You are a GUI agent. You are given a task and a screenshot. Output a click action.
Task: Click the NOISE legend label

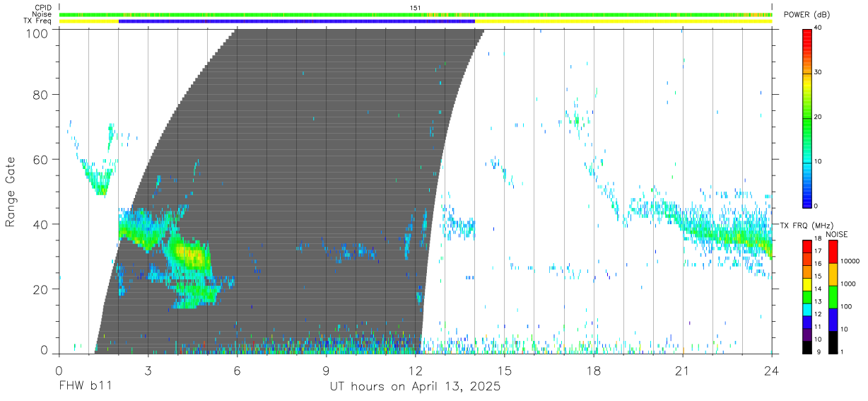click(x=838, y=234)
